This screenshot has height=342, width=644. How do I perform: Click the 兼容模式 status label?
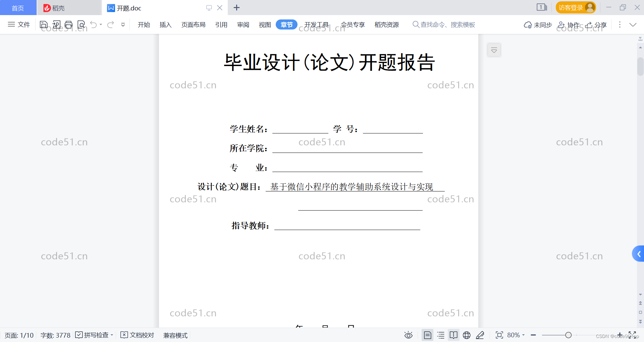click(175, 335)
